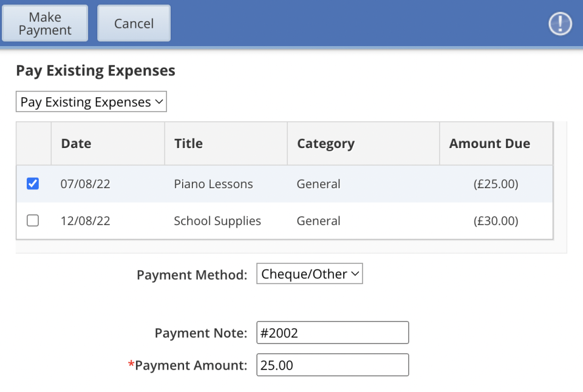Select the School Supplies expense row
The width and height of the screenshot is (583, 392).
tap(217, 220)
